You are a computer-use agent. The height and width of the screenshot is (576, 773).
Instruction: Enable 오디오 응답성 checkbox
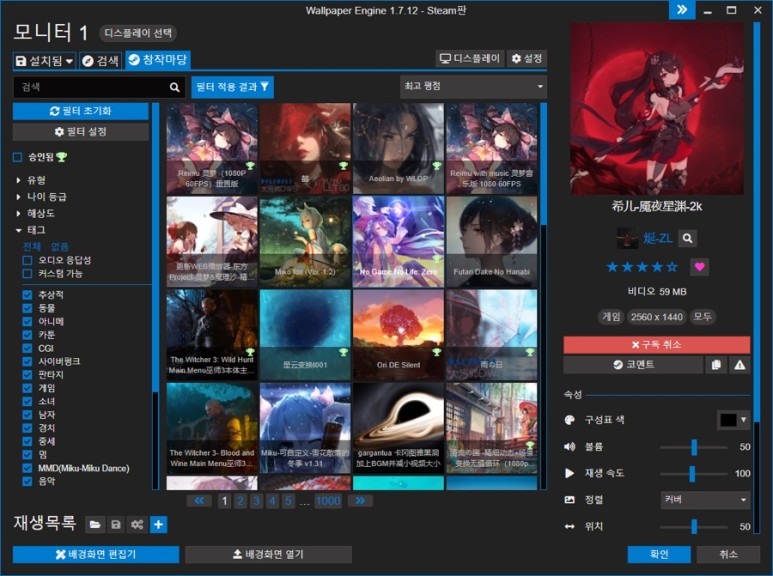(28, 260)
